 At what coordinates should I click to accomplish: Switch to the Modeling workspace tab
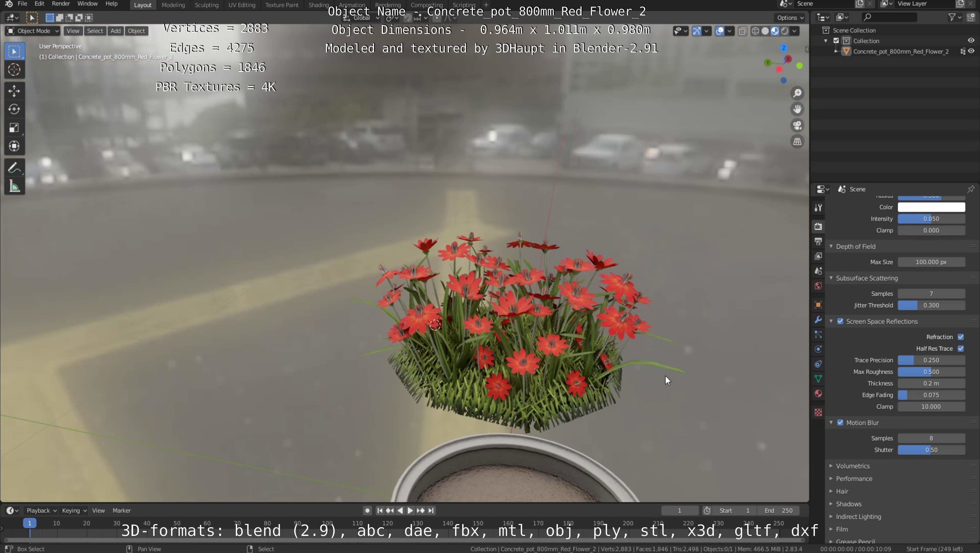[173, 5]
